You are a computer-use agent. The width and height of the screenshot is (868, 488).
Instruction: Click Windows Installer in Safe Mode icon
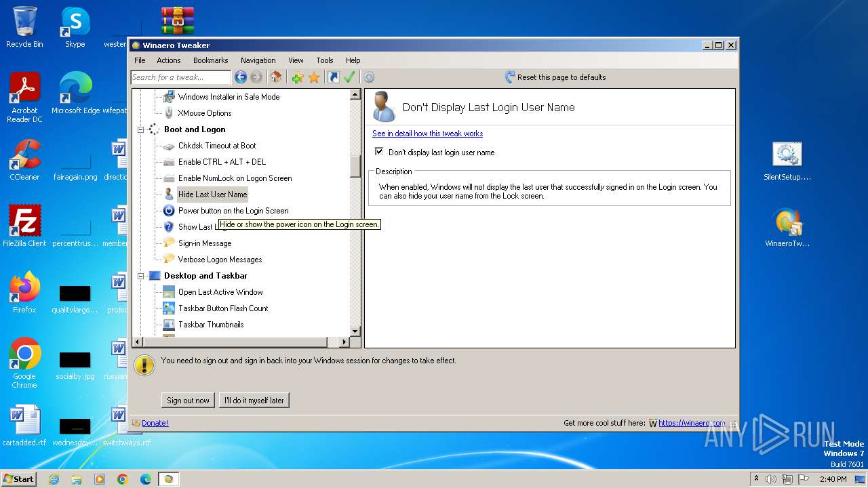[169, 97]
